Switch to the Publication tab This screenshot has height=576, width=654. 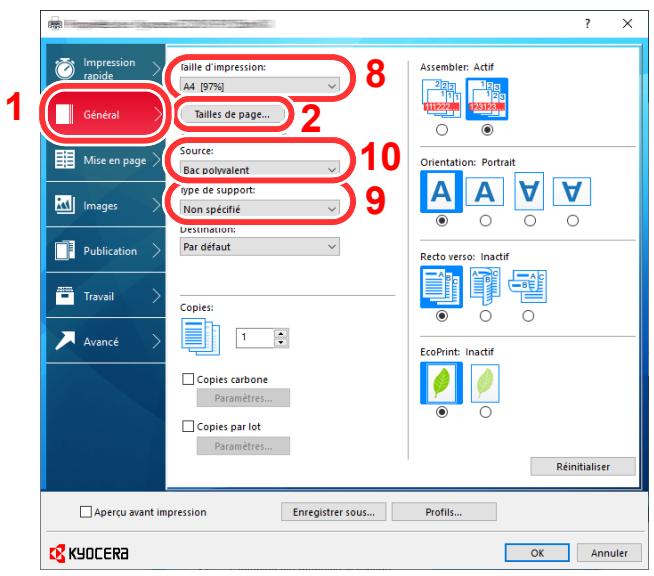tap(106, 250)
